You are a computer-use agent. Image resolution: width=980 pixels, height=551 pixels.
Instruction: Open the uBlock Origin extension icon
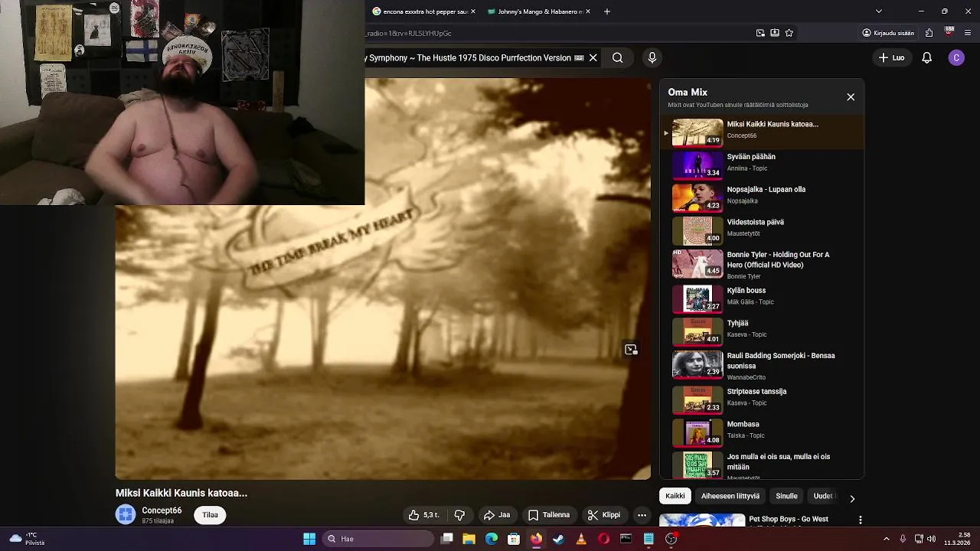[949, 32]
